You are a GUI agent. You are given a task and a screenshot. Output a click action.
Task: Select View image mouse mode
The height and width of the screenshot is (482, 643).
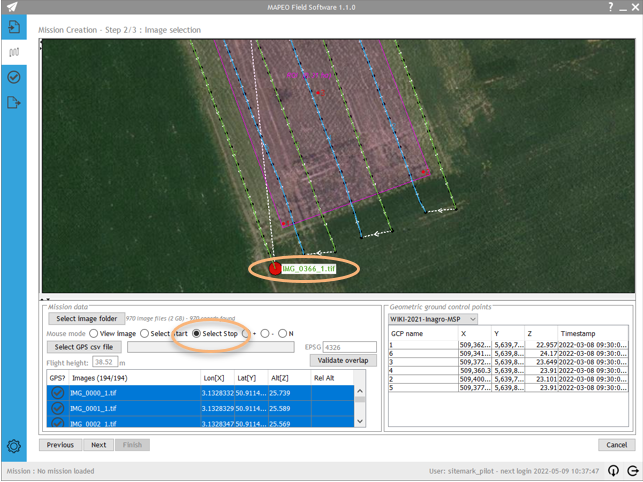pyautogui.click(x=93, y=334)
